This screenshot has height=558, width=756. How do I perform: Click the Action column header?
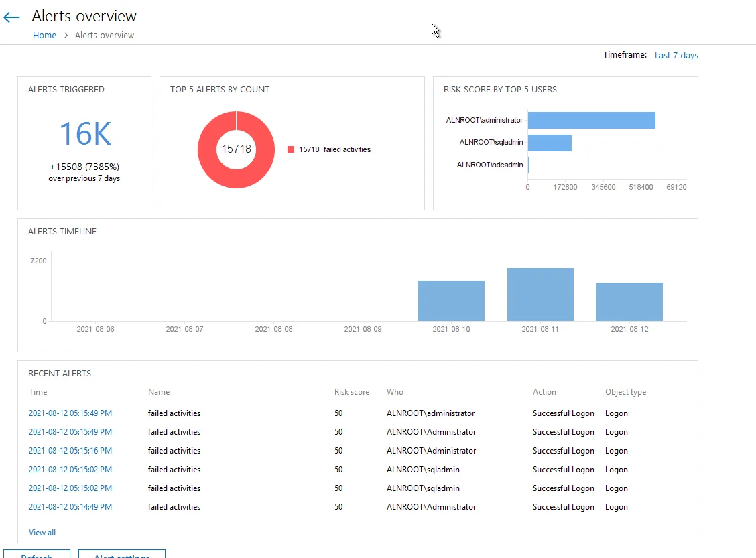[544, 392]
